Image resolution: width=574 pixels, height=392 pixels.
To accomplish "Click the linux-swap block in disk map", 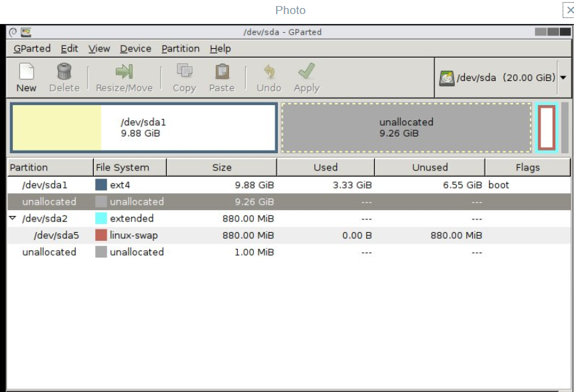I will [547, 128].
